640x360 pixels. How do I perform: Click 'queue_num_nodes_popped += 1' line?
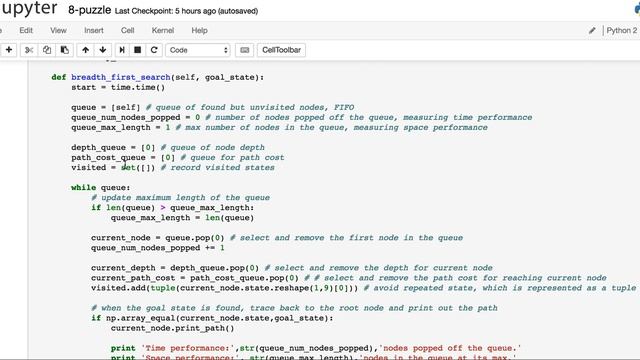point(158,248)
